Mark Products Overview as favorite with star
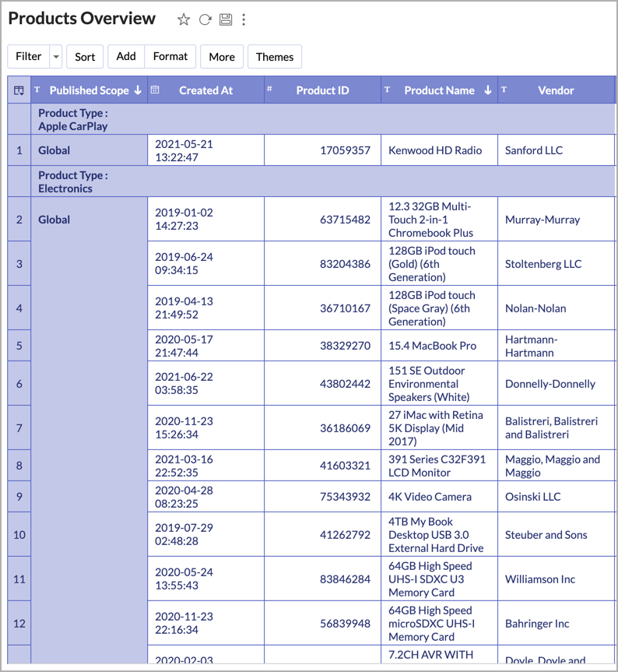Viewport: 618px width, 672px height. (x=184, y=19)
